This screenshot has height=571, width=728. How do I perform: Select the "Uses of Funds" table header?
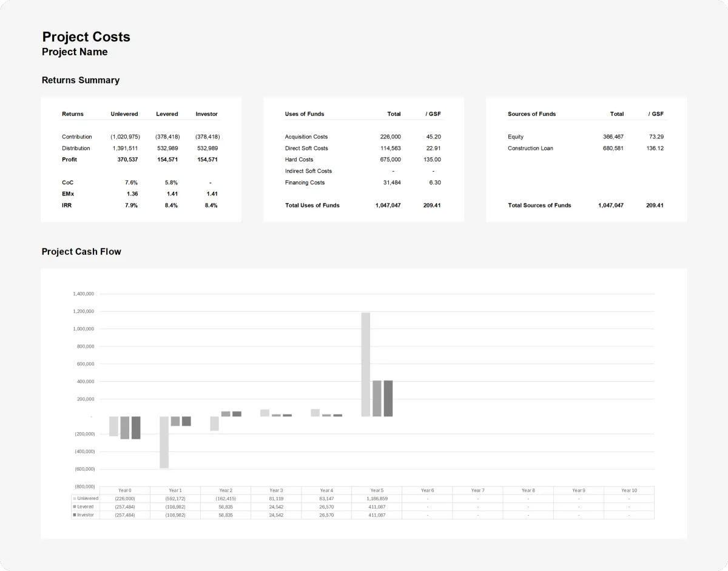pyautogui.click(x=305, y=114)
